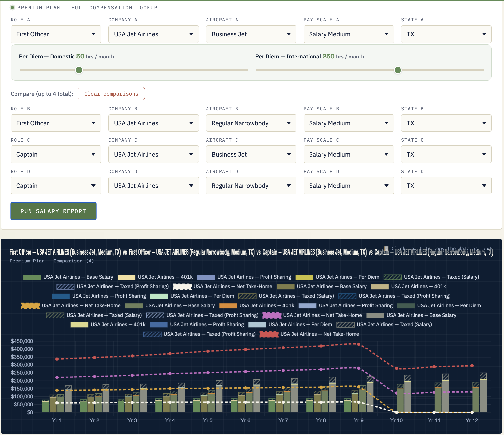
Task: Toggle the bright yellow Per Diem legend entry
Action: (x=337, y=277)
